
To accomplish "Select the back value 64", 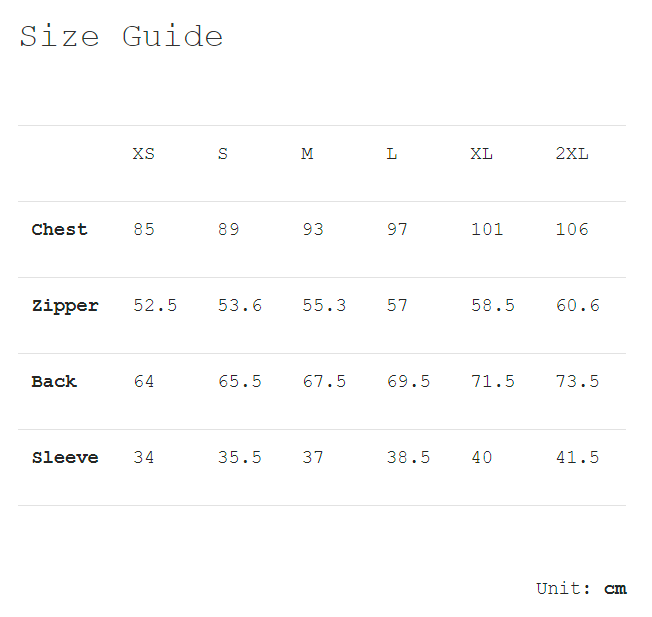I will (144, 382).
